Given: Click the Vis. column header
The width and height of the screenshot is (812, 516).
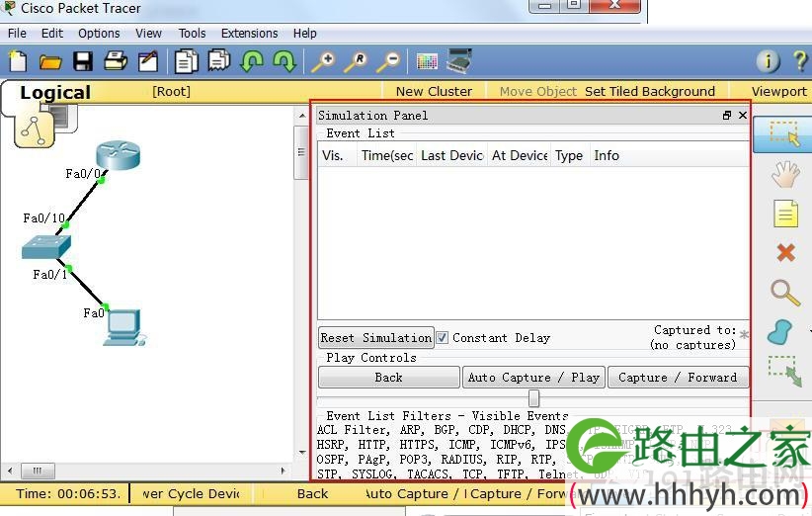Looking at the screenshot, I should click(337, 155).
